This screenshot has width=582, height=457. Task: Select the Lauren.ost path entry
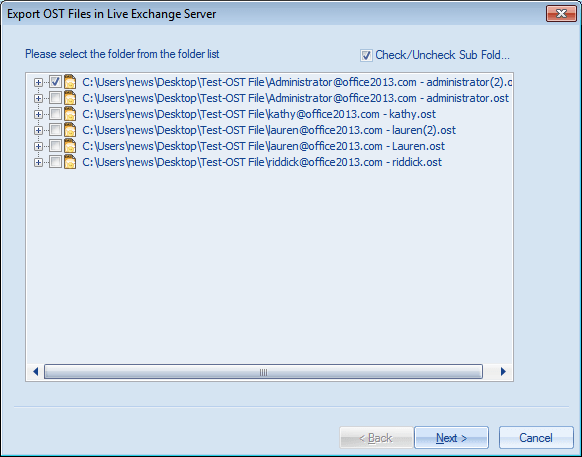264,146
